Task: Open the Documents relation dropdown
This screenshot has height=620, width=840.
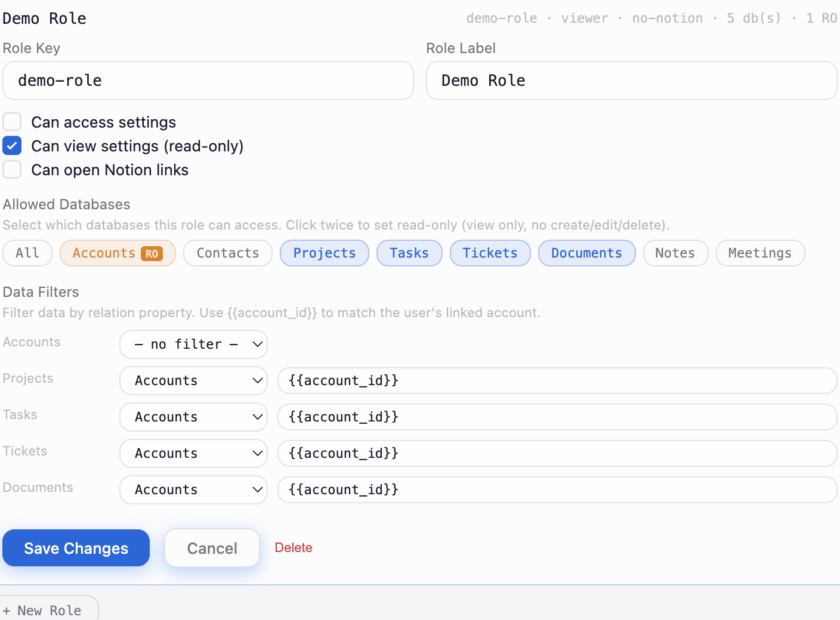Action: tap(193, 489)
